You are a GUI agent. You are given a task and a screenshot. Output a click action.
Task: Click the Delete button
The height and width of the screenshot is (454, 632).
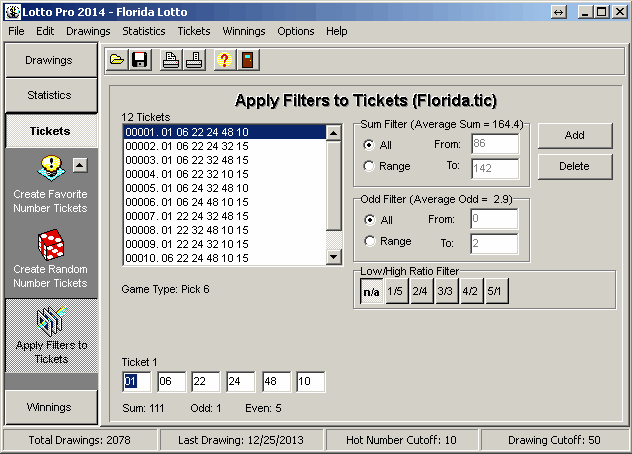coord(575,166)
